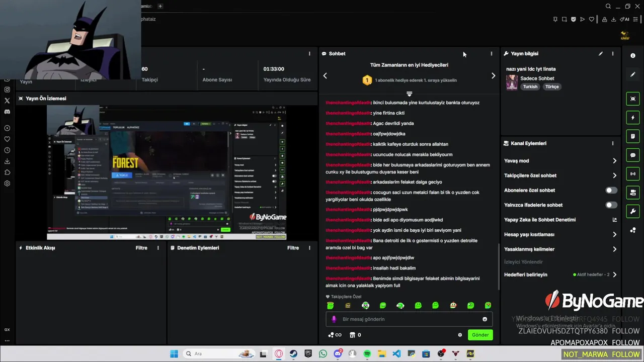Click the Türkçe tag

click(552, 86)
